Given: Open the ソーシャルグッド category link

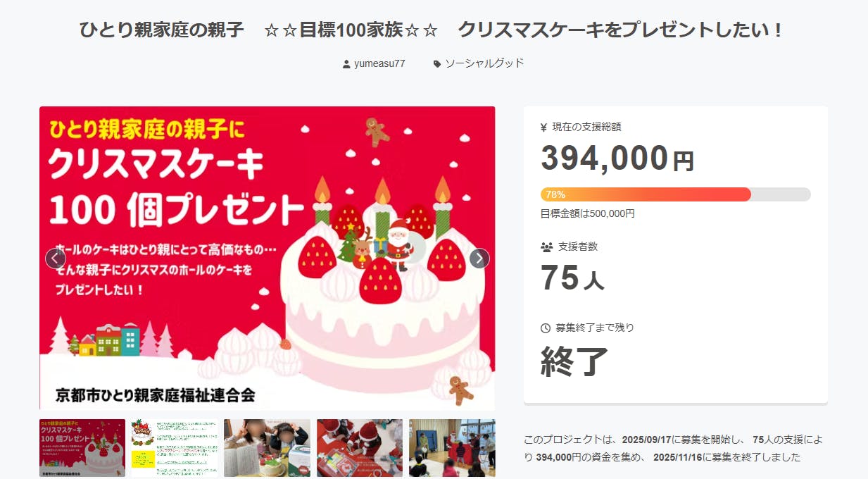Looking at the screenshot, I should [484, 63].
